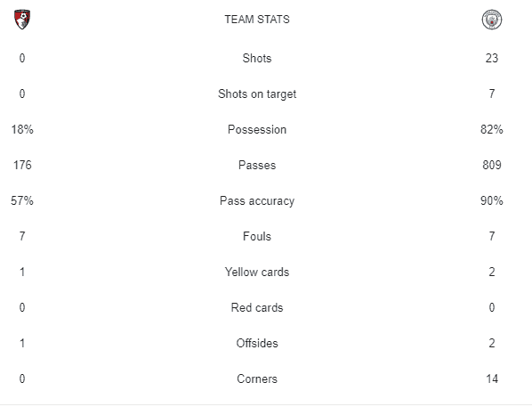This screenshot has width=532, height=407.
Task: Select the Offsides stat label
Action: tap(257, 343)
